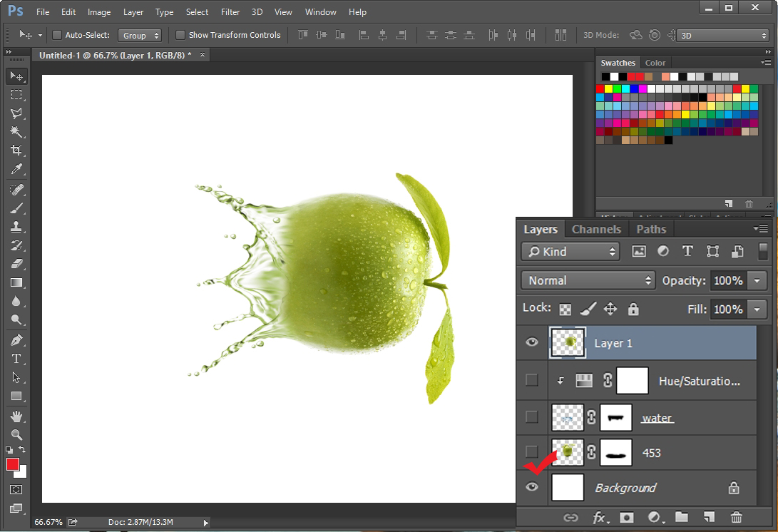Screen dimensions: 778x532
Task: Select the Polygonal Lasso tool
Action: click(x=16, y=113)
